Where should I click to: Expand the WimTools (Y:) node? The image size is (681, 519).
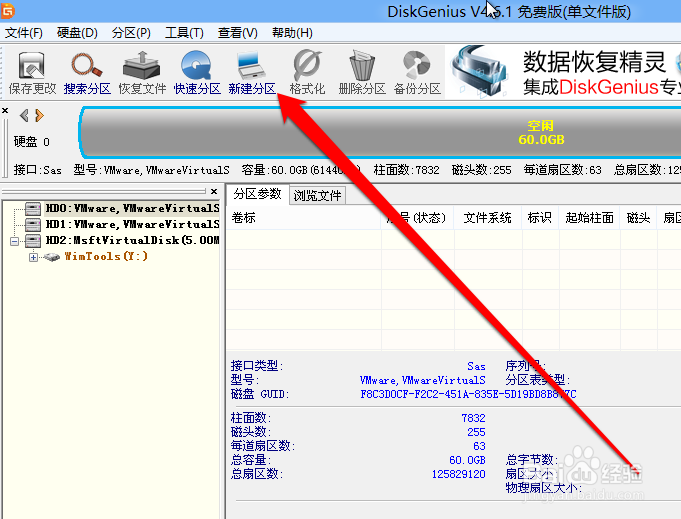33,257
